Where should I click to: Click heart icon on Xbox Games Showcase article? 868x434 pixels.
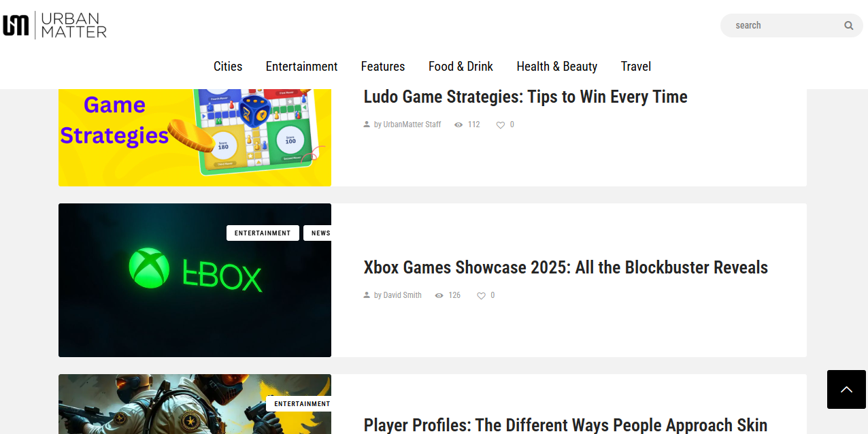(481, 296)
